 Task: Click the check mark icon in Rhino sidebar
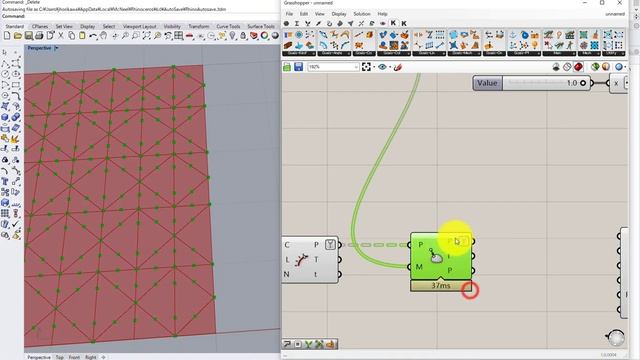point(16,224)
